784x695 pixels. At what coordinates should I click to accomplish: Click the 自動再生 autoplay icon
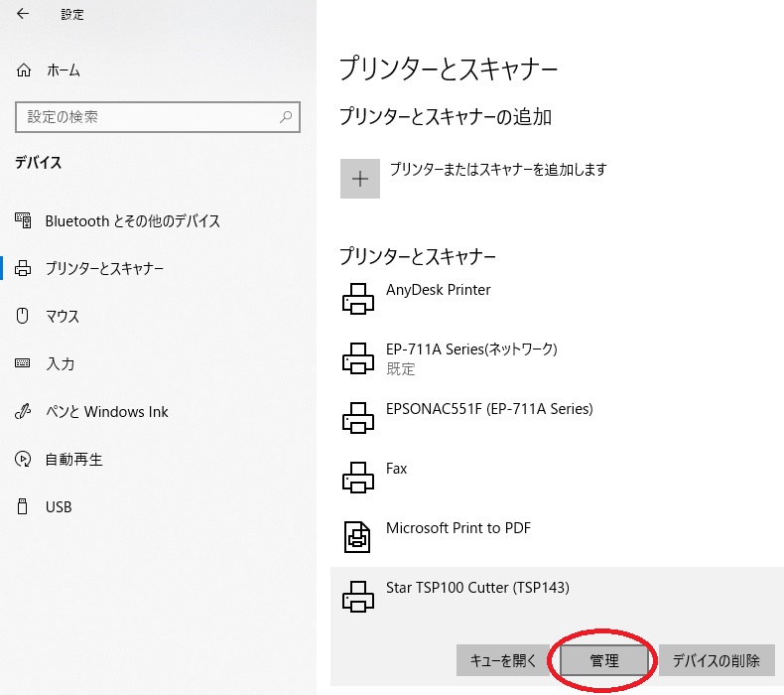23,459
